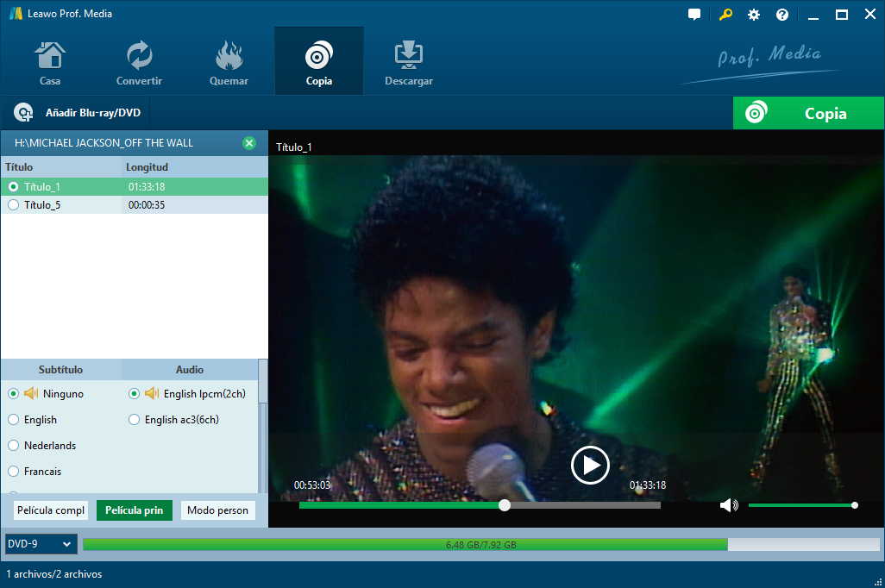Click the Subtítulo column header
The height and width of the screenshot is (588, 885).
61,370
